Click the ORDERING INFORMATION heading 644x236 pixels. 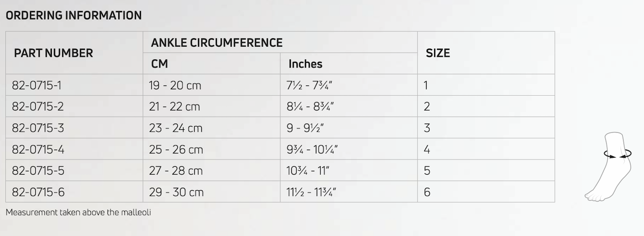tap(74, 16)
